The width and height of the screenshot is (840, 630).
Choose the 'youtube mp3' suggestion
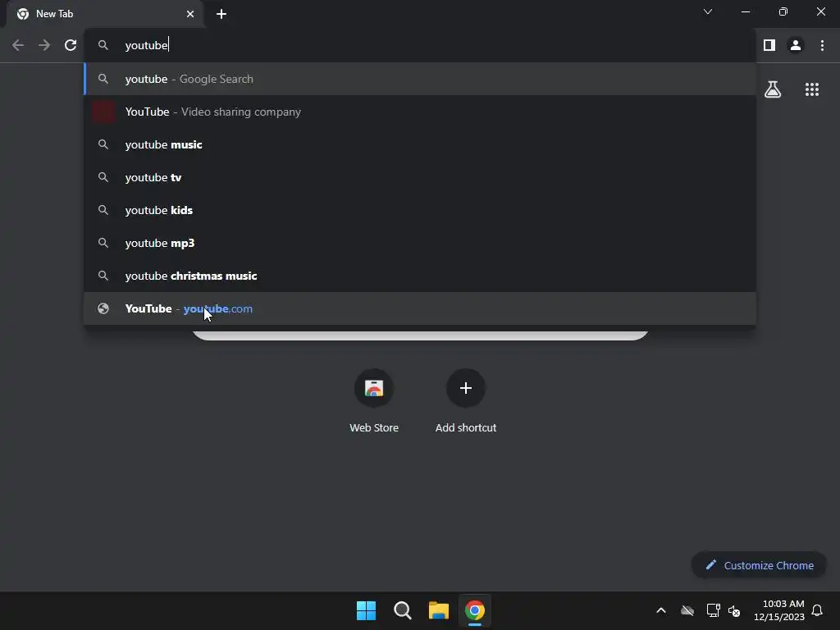click(420, 243)
